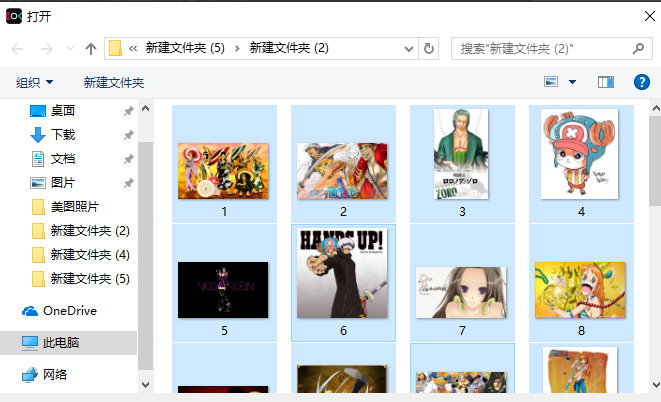Open help with the question mark icon
Image resolution: width=661 pixels, height=402 pixels.
642,82
